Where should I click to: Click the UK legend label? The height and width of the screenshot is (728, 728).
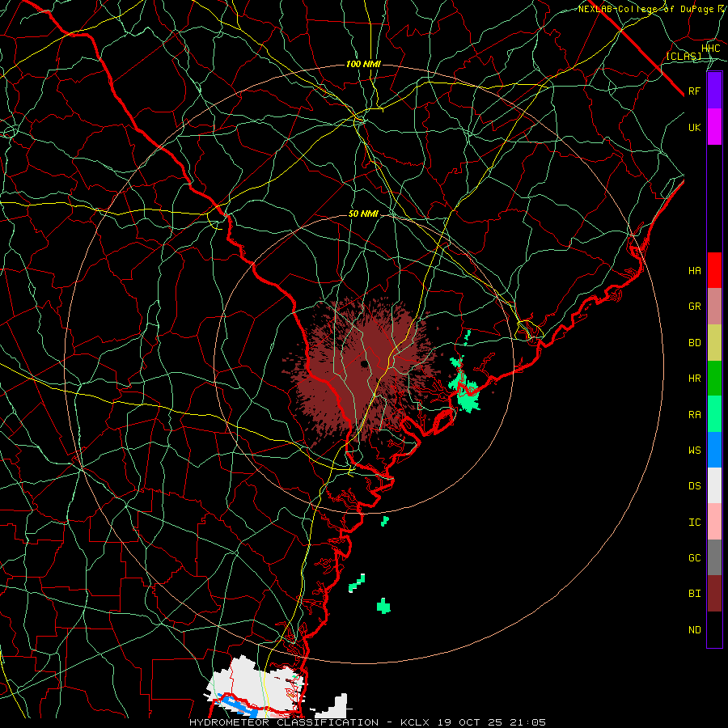pos(694,127)
